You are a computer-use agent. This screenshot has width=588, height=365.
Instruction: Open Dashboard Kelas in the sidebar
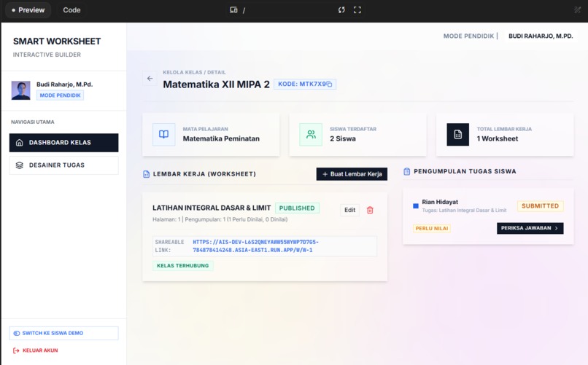(63, 143)
